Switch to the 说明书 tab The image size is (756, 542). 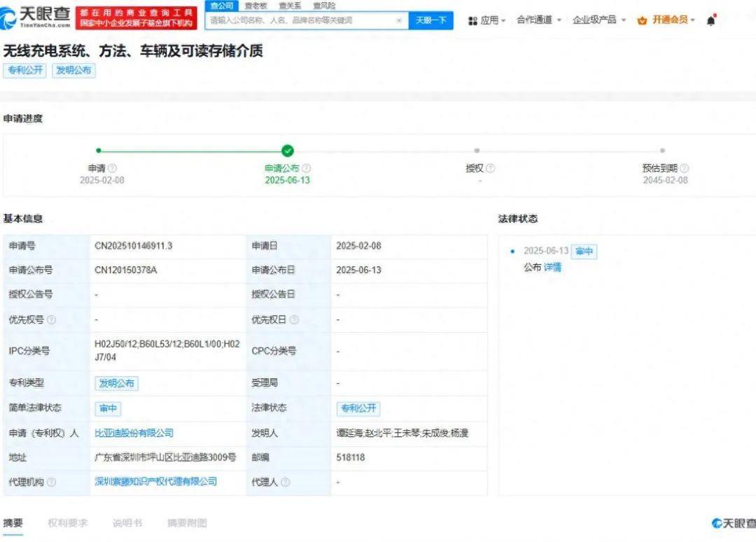point(127,523)
